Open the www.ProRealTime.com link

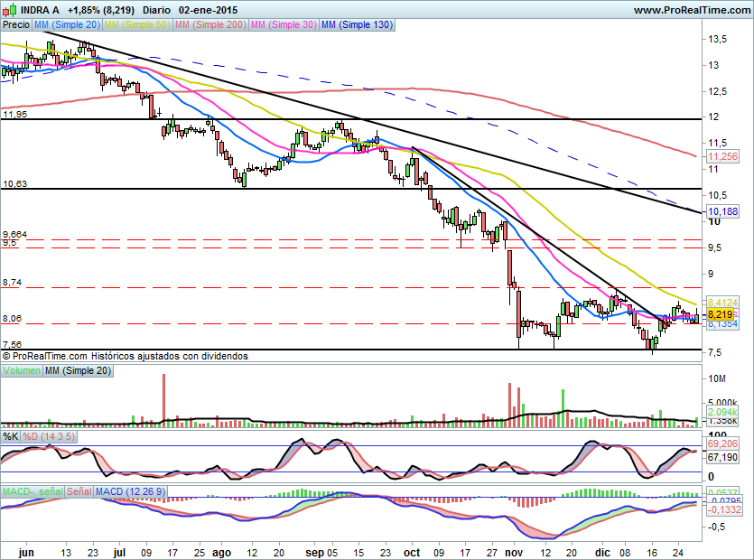[692, 9]
